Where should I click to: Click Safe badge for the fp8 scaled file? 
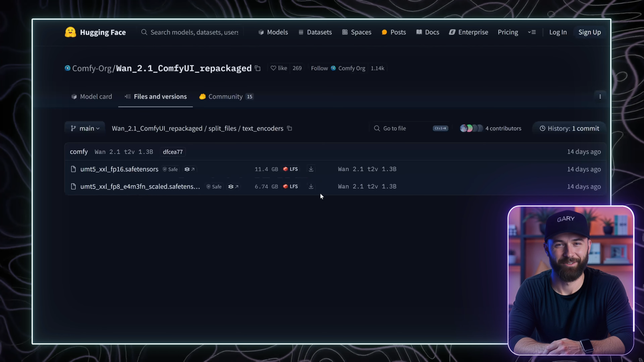[214, 187]
